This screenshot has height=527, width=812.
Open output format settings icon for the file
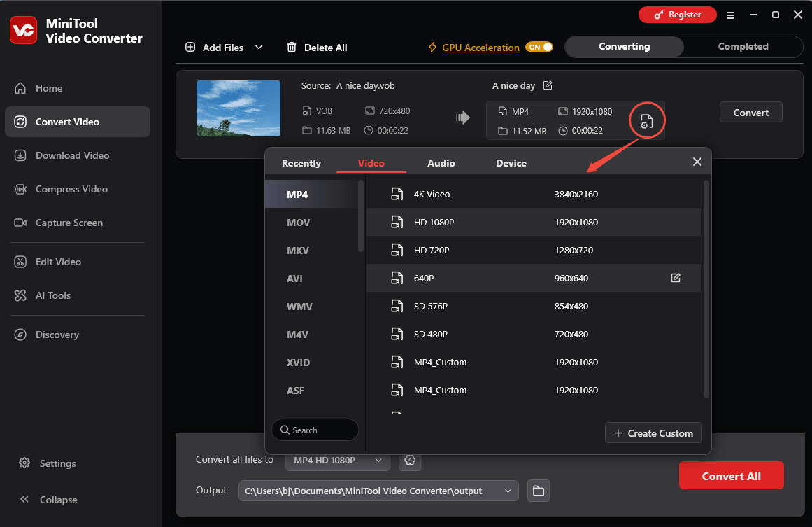point(646,121)
